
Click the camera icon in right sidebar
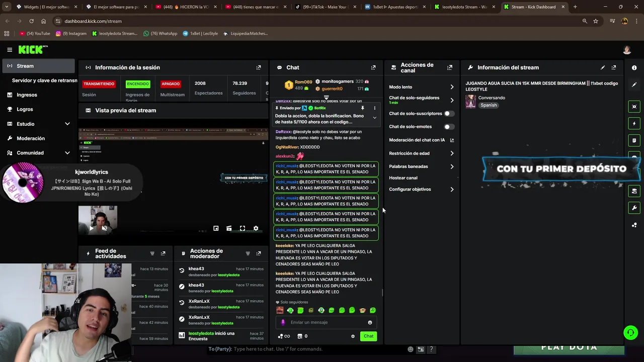click(634, 107)
